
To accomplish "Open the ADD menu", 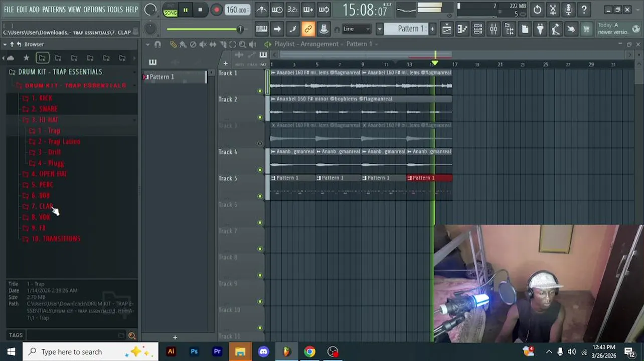I will [x=34, y=10].
